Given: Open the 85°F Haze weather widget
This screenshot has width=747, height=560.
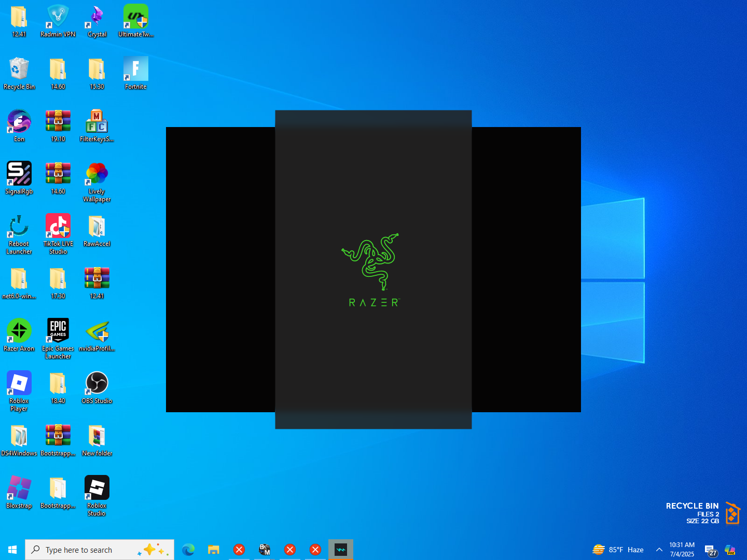Looking at the screenshot, I should pos(618,550).
